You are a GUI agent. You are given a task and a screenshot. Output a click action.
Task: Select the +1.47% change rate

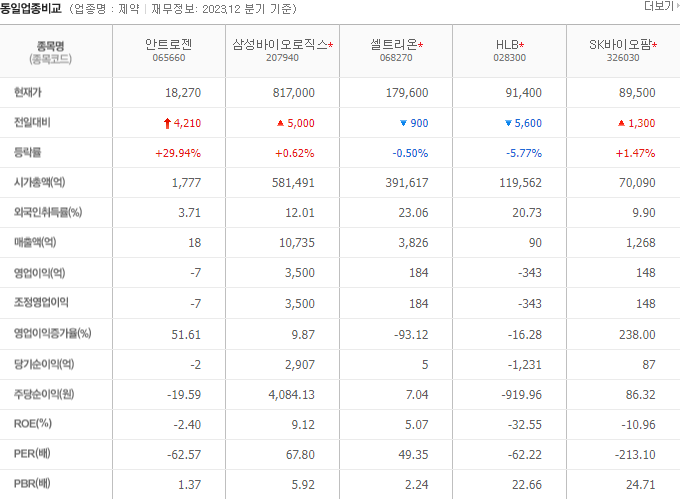(x=636, y=153)
